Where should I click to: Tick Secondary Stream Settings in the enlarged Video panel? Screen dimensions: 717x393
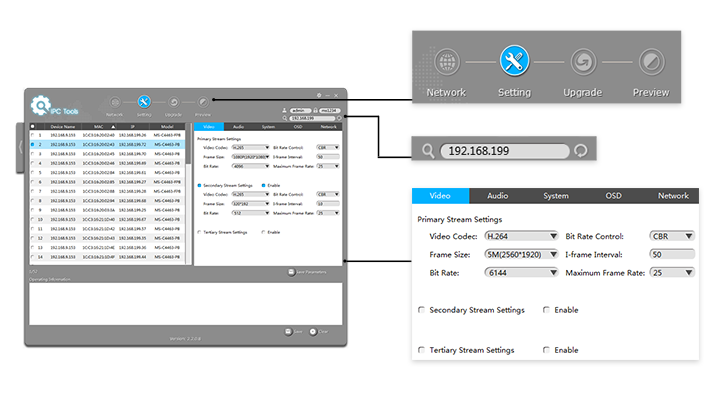point(421,310)
